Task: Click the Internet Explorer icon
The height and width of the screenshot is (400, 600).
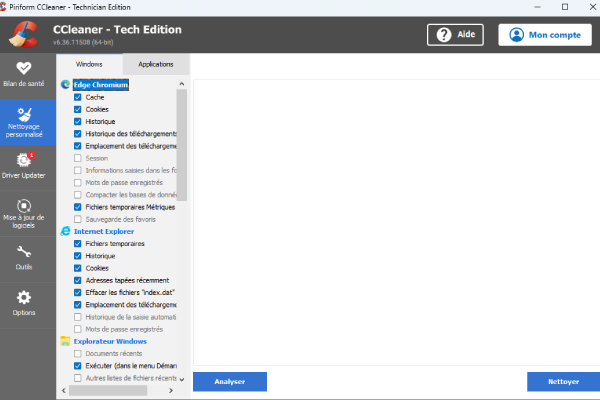Action: coord(65,231)
